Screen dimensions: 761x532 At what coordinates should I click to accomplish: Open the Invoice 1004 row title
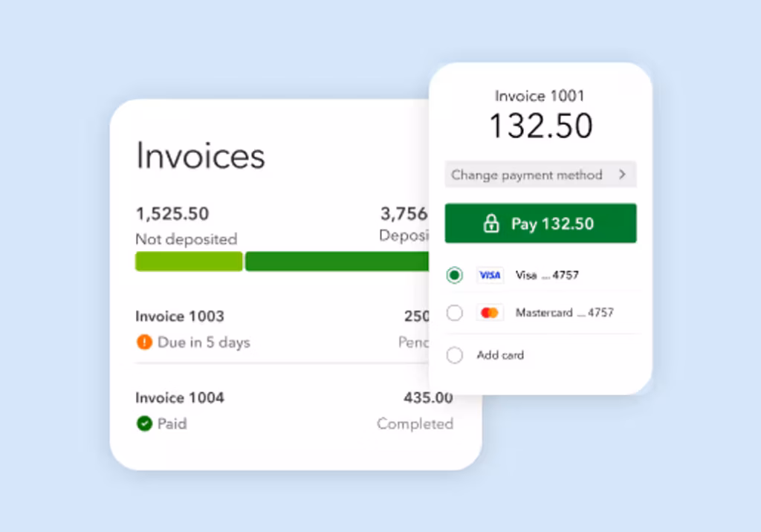tap(180, 398)
